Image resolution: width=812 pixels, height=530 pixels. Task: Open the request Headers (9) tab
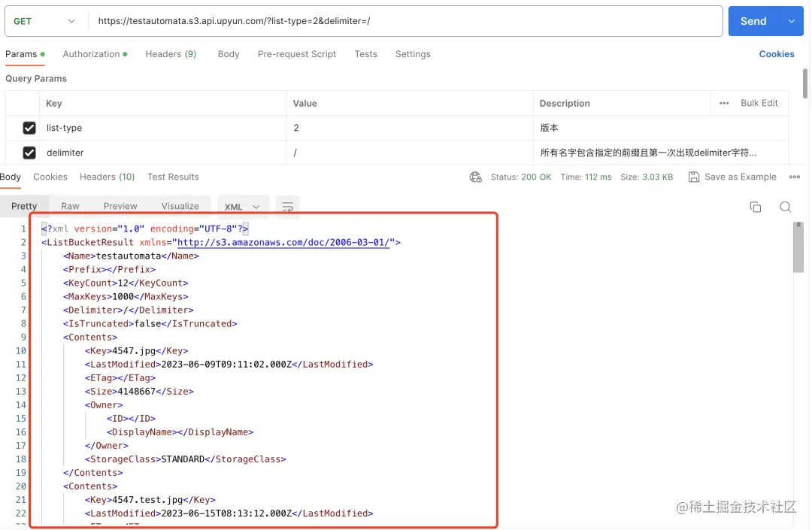[171, 54]
